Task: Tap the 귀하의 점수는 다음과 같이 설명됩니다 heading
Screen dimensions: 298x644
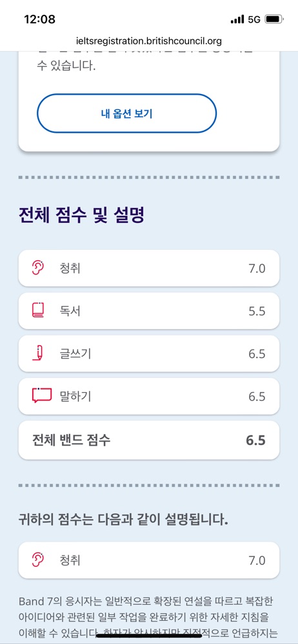Action: 123,520
